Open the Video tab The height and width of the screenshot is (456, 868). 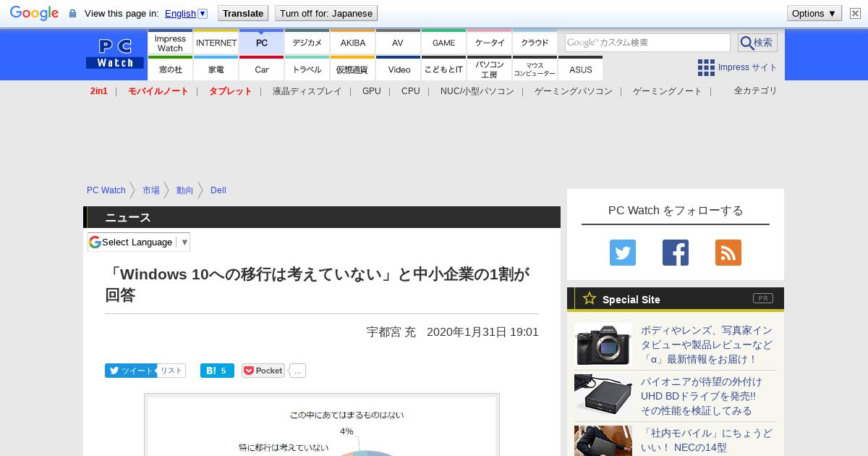coord(399,69)
